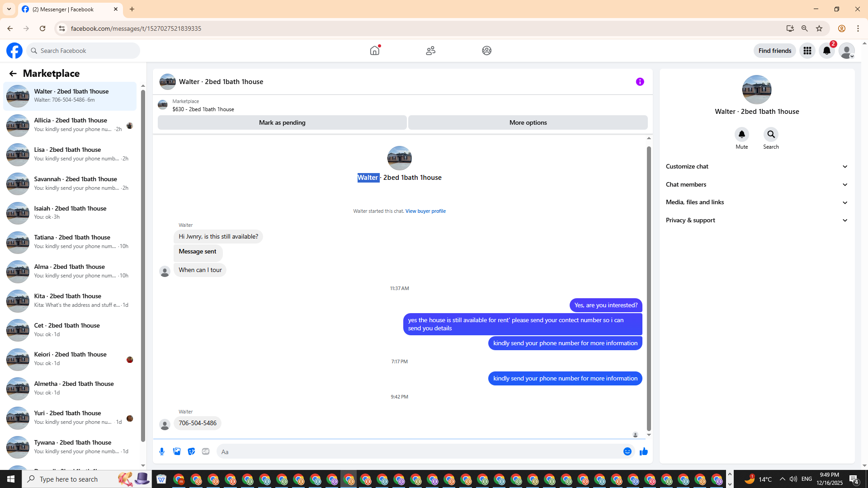This screenshot has height=488, width=868.
Task: Choose a sticker
Action: click(x=191, y=451)
